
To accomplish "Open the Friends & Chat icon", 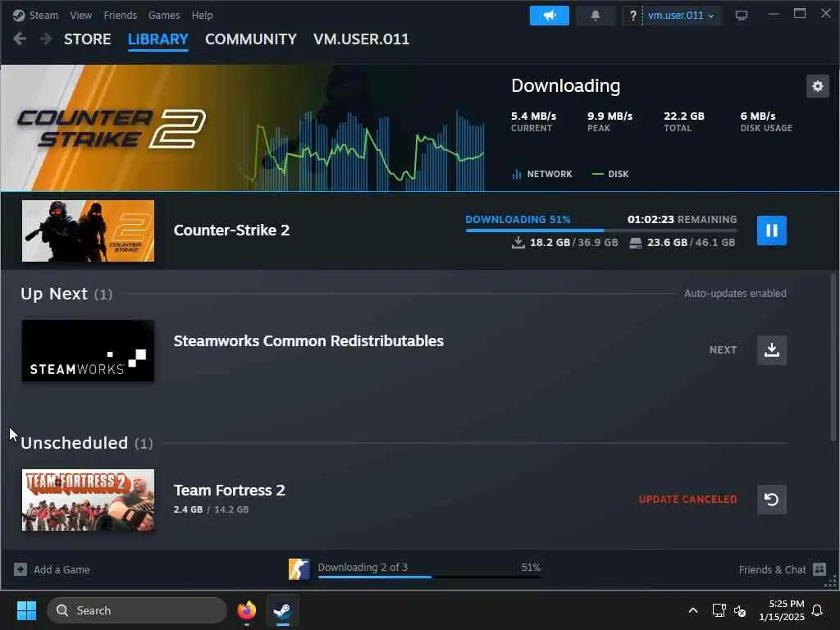I will click(819, 569).
